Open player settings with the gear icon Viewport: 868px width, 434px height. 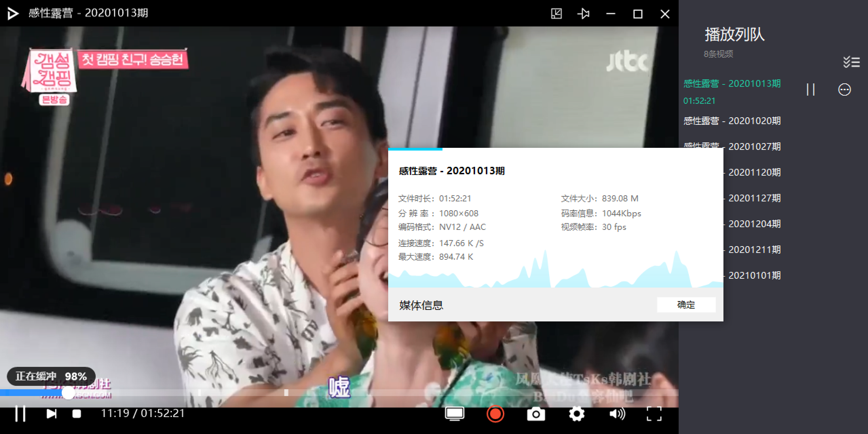(x=577, y=414)
